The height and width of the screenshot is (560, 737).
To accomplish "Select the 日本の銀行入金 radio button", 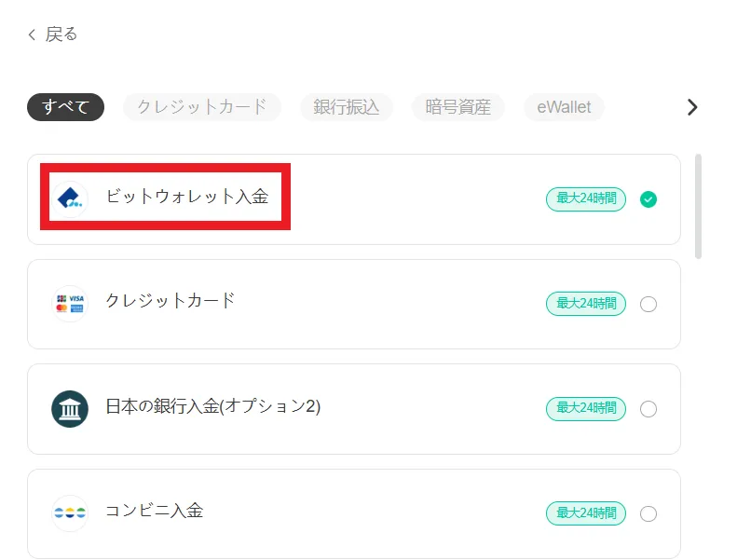I will (648, 408).
